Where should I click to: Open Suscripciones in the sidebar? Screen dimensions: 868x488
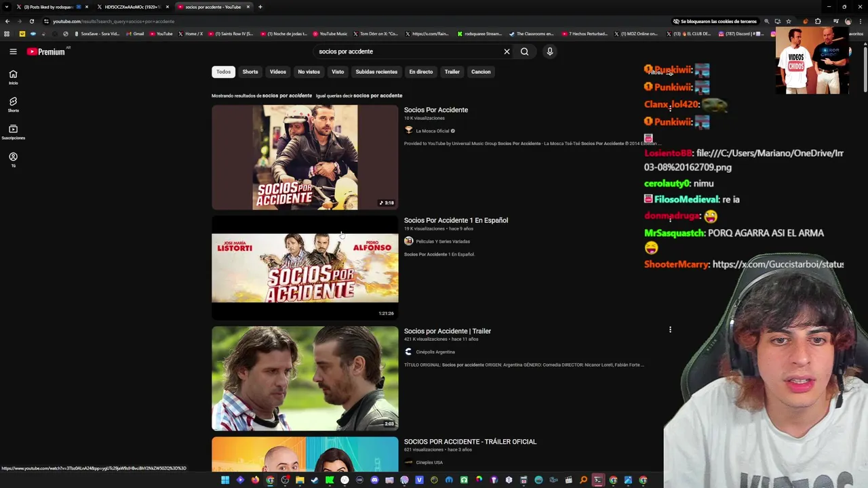pos(13,132)
